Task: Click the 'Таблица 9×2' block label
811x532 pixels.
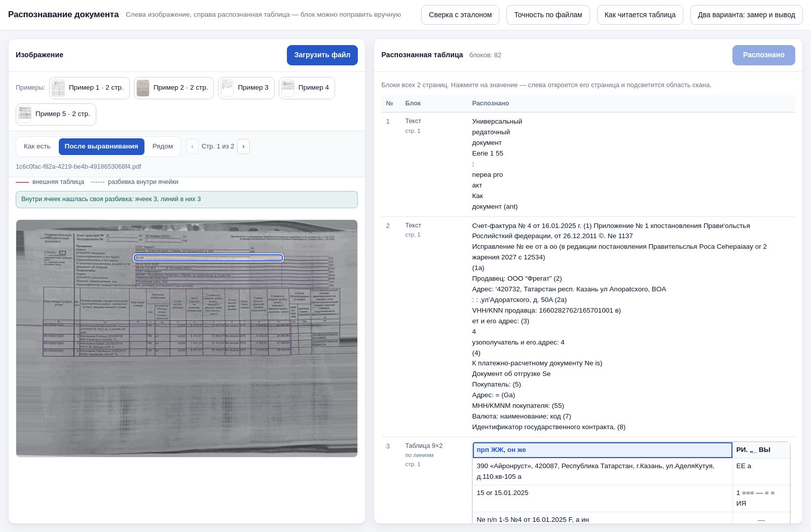Action: [x=424, y=446]
